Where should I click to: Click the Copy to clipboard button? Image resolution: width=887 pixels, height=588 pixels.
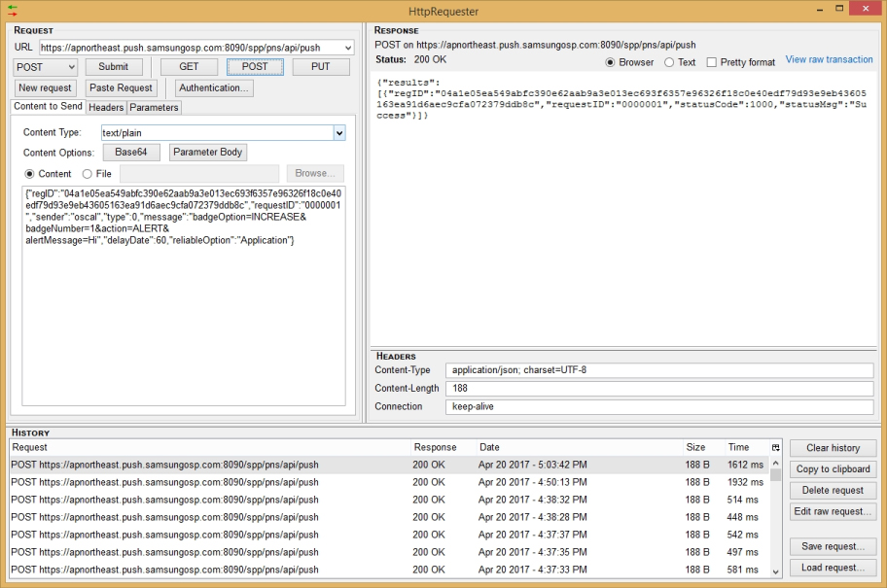tap(833, 469)
